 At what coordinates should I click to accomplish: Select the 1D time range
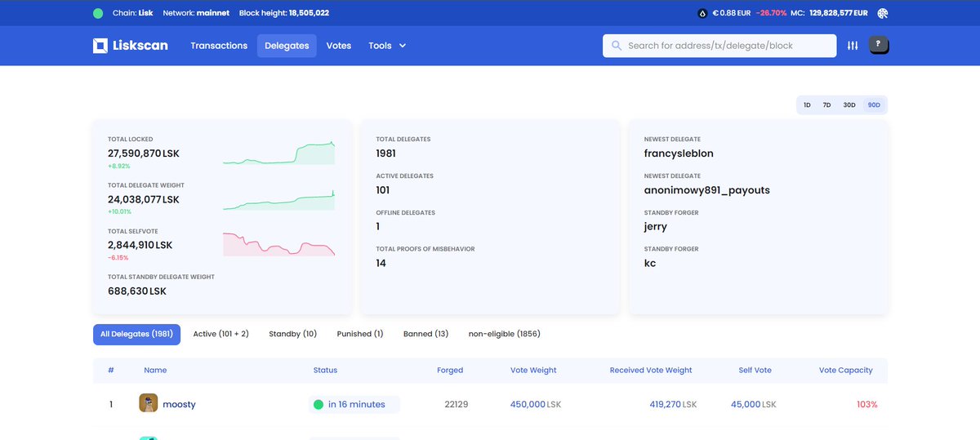pos(807,105)
